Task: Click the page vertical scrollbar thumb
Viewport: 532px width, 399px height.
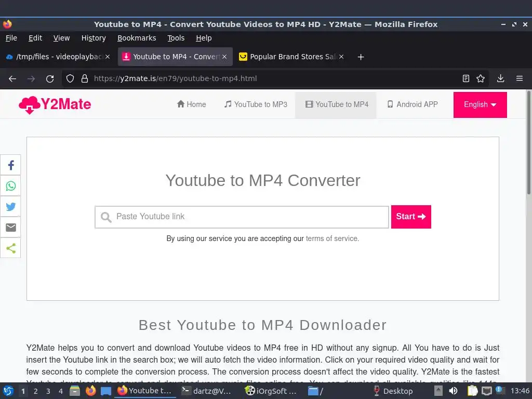Action: click(x=528, y=142)
